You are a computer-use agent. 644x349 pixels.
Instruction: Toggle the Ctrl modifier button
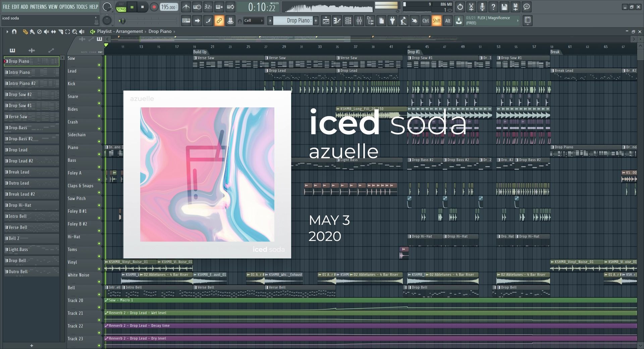pyautogui.click(x=425, y=21)
